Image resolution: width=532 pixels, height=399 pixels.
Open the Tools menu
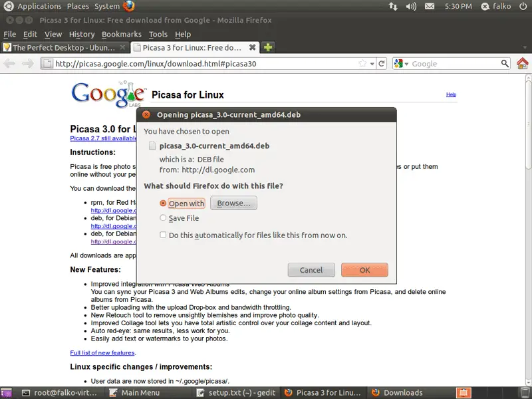[x=158, y=35]
